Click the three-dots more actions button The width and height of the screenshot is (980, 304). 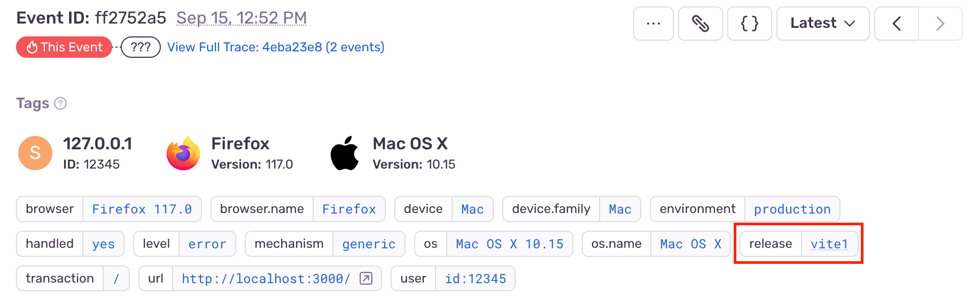(653, 24)
